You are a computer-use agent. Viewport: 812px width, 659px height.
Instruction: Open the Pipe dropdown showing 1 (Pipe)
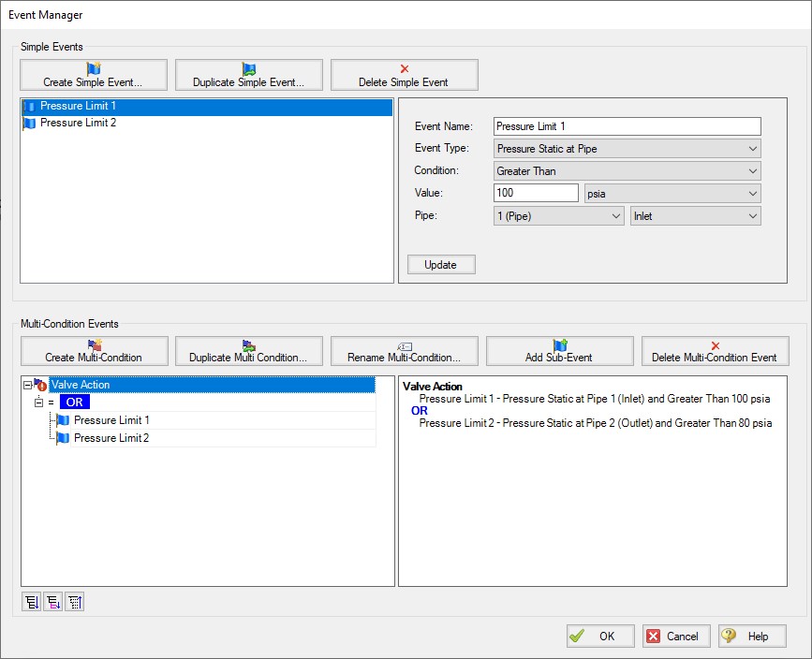click(558, 216)
